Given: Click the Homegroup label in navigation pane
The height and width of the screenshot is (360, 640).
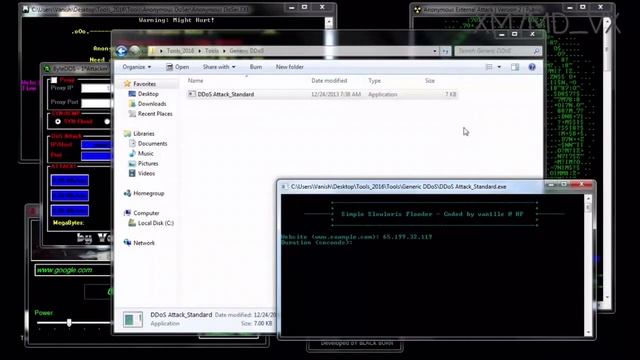Looking at the screenshot, I should 149,193.
